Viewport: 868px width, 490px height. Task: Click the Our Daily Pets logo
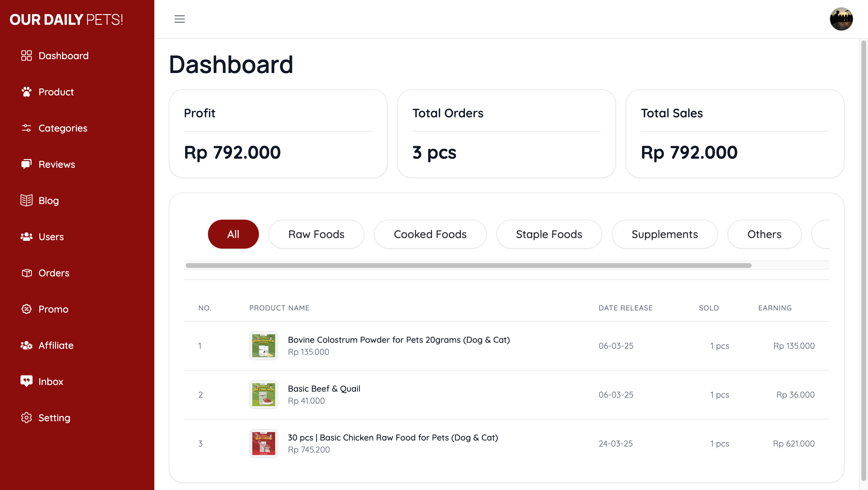click(66, 20)
